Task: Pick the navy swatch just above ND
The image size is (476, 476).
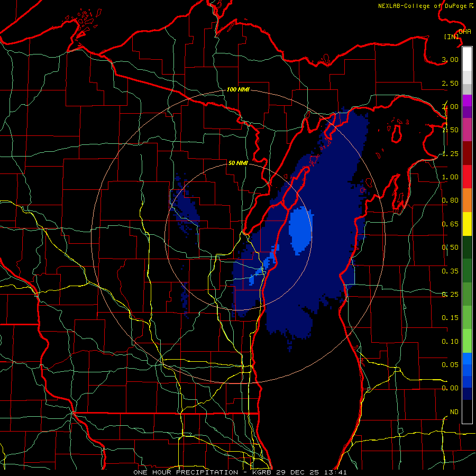Action: pos(467,393)
